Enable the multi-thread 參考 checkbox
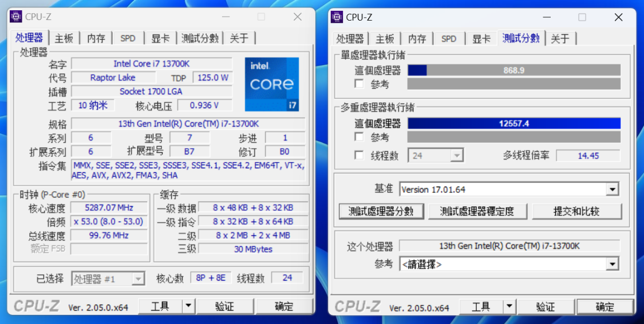The height and width of the screenshot is (324, 644). click(359, 136)
